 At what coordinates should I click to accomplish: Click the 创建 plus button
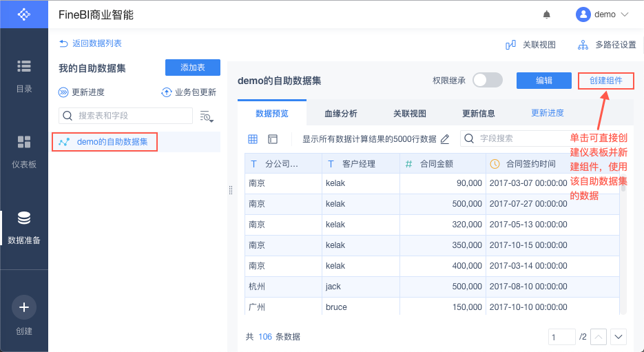pos(24,307)
